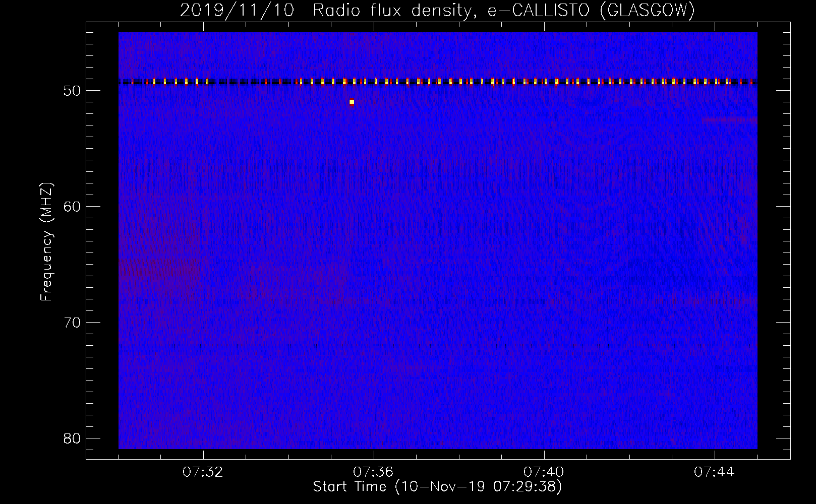The image size is (816, 504).
Task: Click the 07:36 time tick label
Action: (373, 472)
